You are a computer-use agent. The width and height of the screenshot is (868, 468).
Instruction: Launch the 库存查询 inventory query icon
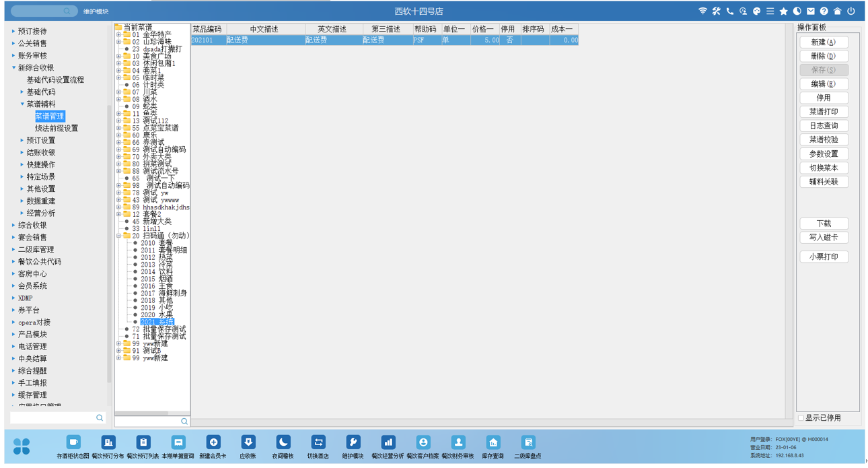493,443
